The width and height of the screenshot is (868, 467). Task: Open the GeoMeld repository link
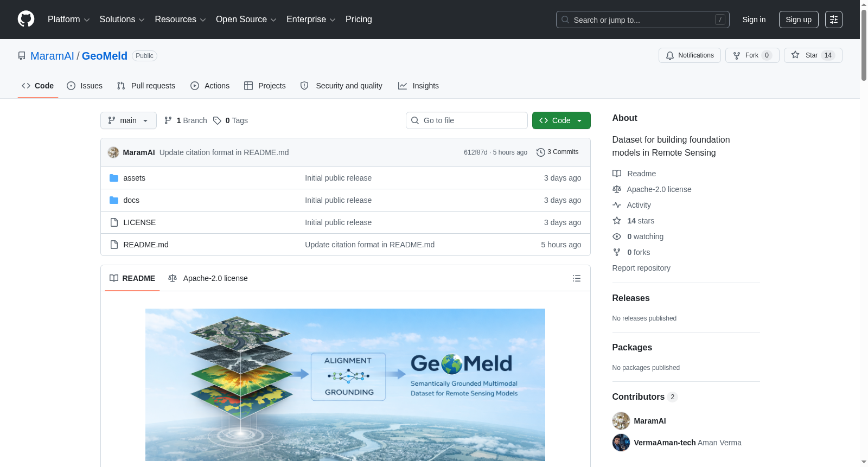coord(105,56)
